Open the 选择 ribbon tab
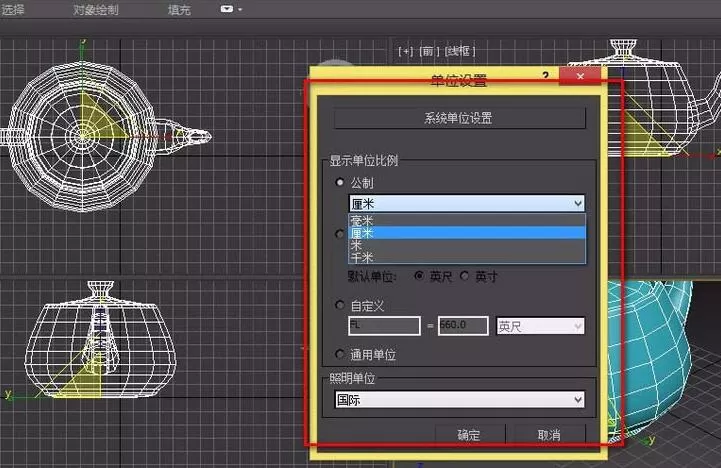Image resolution: width=721 pixels, height=468 pixels. [12, 9]
